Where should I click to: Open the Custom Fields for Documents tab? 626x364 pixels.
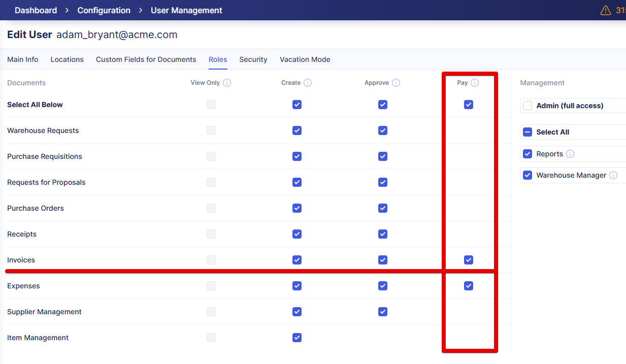pyautogui.click(x=146, y=59)
